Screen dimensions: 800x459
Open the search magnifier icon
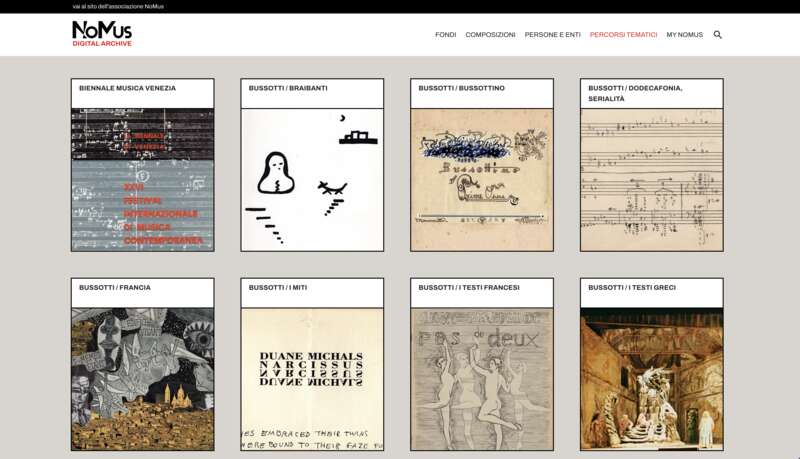tap(717, 35)
